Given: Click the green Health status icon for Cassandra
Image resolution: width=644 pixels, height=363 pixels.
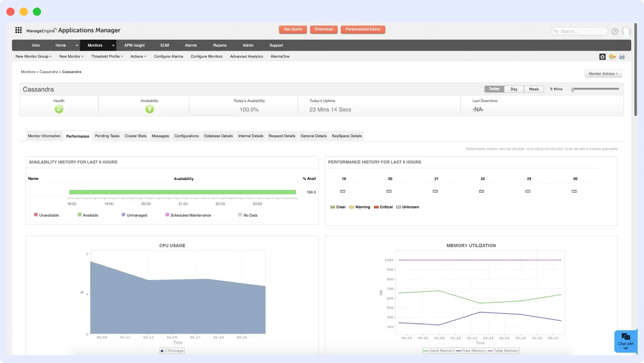Looking at the screenshot, I should pos(59,109).
